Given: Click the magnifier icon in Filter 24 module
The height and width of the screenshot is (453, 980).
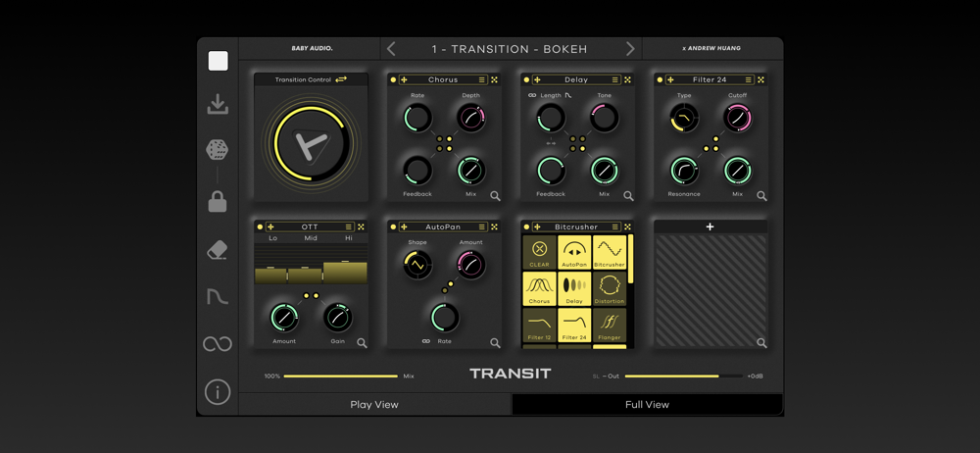Looking at the screenshot, I should tap(761, 196).
